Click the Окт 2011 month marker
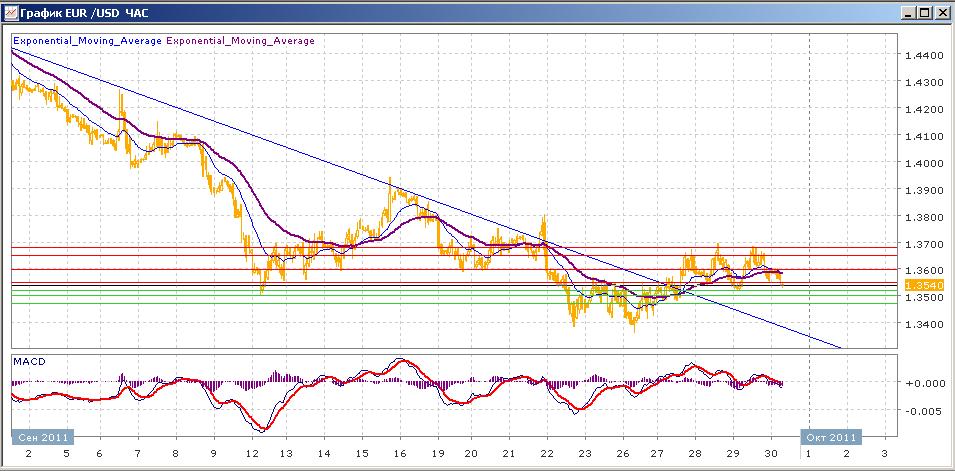Image resolution: width=955 pixels, height=471 pixels. [830, 437]
